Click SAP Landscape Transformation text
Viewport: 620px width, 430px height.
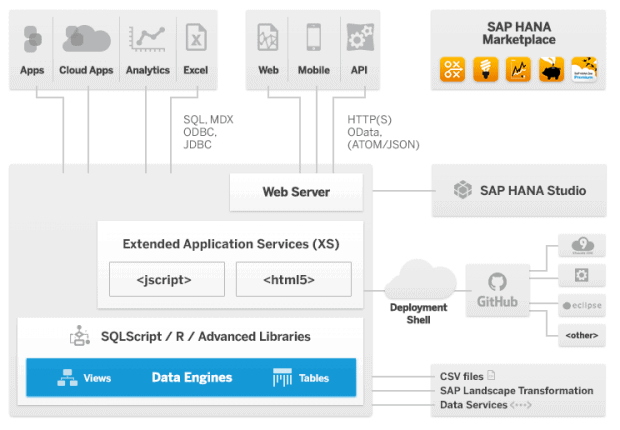coord(516,391)
